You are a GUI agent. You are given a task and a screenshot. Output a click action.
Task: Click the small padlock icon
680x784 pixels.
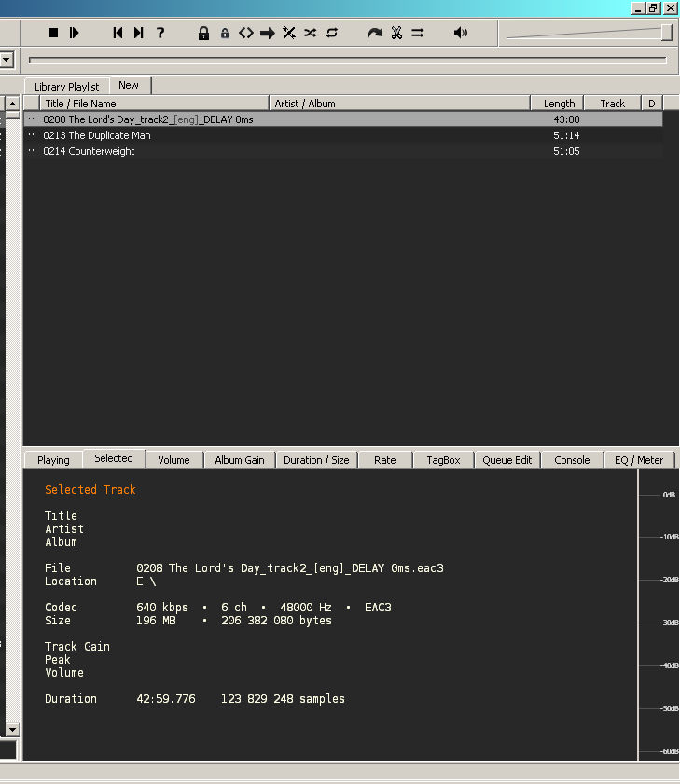(225, 34)
